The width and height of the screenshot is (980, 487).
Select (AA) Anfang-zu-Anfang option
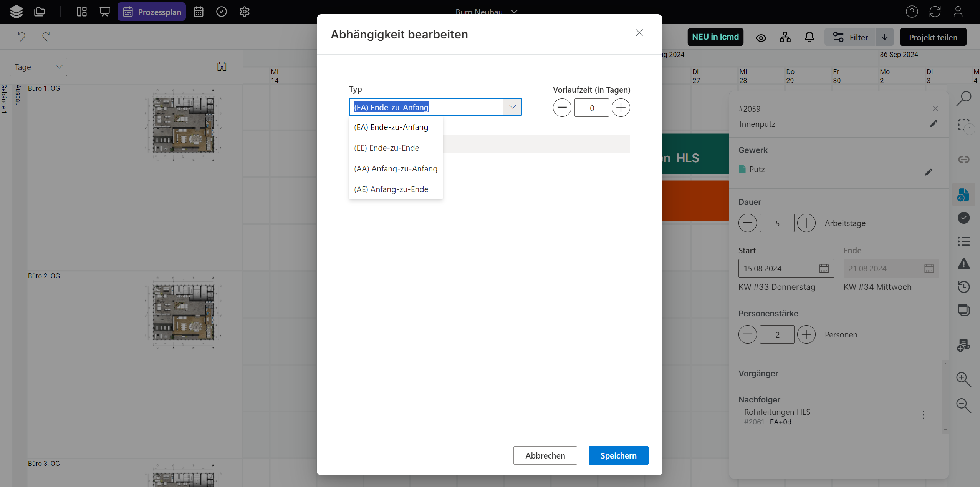coord(396,169)
